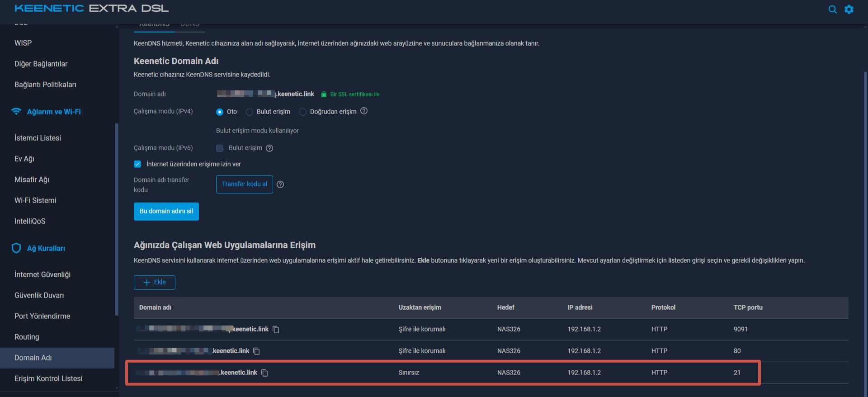Open Routing page in sidebar
This screenshot has height=397, width=868.
click(27, 337)
